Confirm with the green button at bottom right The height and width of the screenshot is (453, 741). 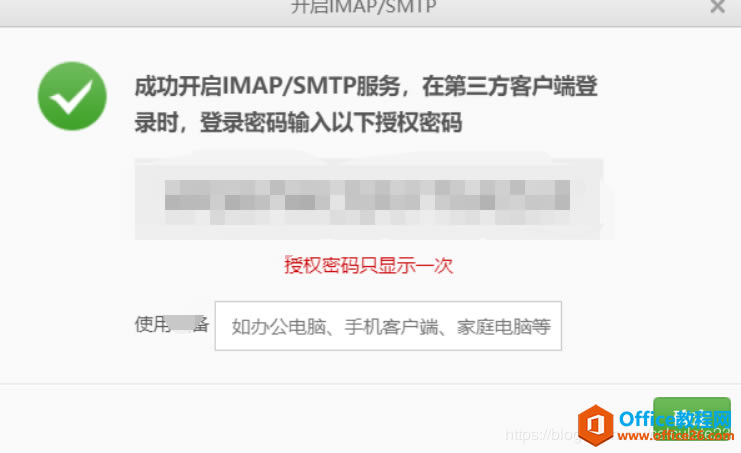tap(692, 418)
